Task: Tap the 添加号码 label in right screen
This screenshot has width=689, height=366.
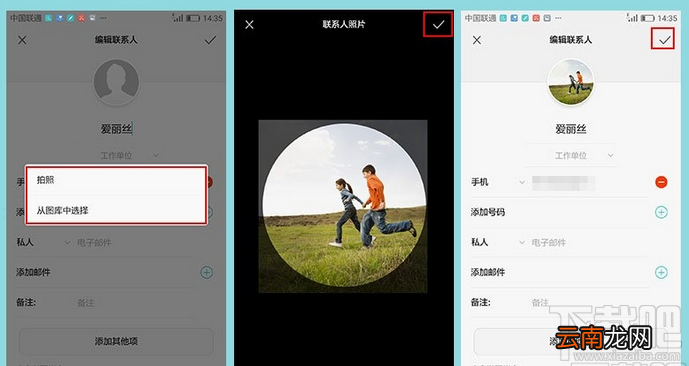Action: 488,212
